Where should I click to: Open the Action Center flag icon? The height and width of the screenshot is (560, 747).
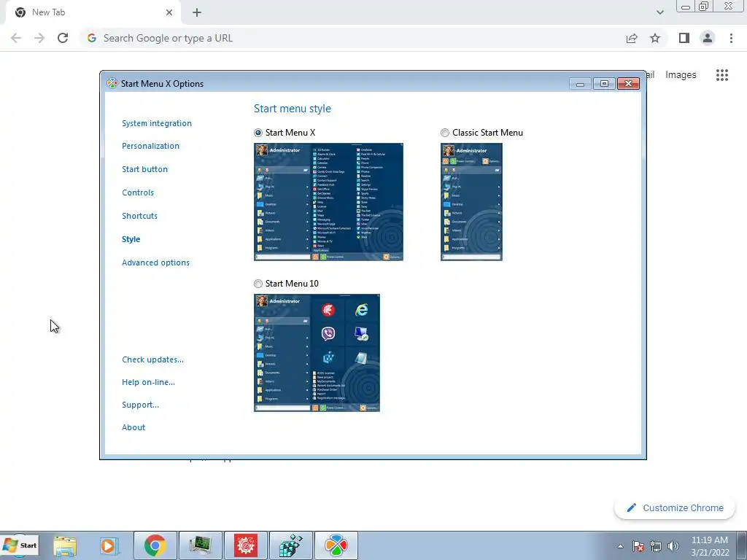click(x=638, y=547)
